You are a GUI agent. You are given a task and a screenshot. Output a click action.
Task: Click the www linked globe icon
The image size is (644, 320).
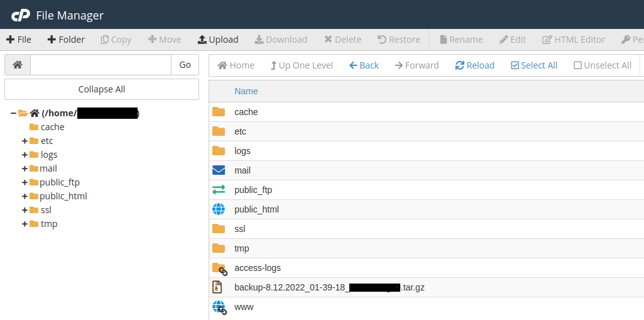(219, 307)
